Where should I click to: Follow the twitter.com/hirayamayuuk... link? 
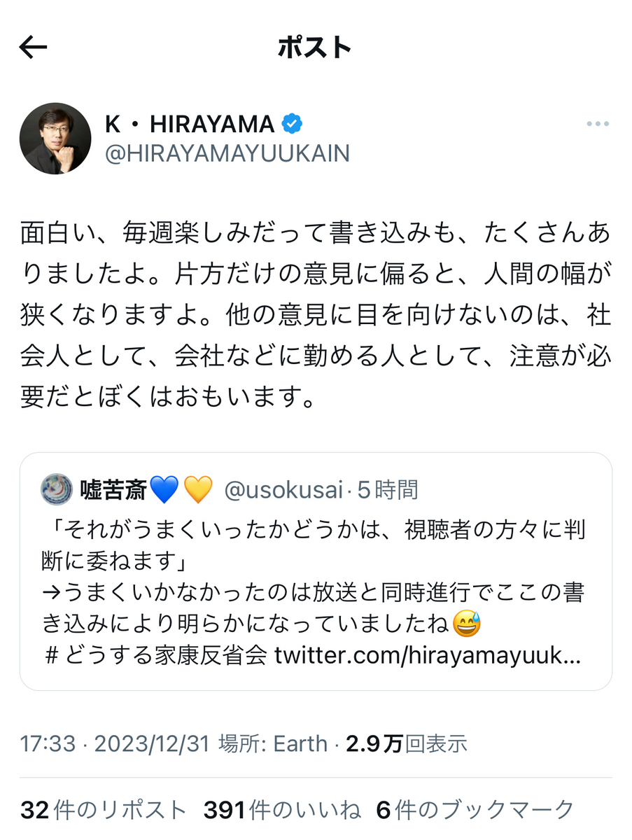pyautogui.click(x=426, y=656)
